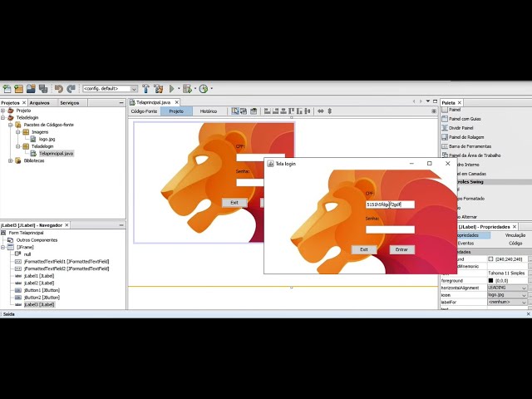Image resolution: width=532 pixels, height=399 pixels.
Task: Open the dropdown arrow beside Run icon
Action: [179, 89]
